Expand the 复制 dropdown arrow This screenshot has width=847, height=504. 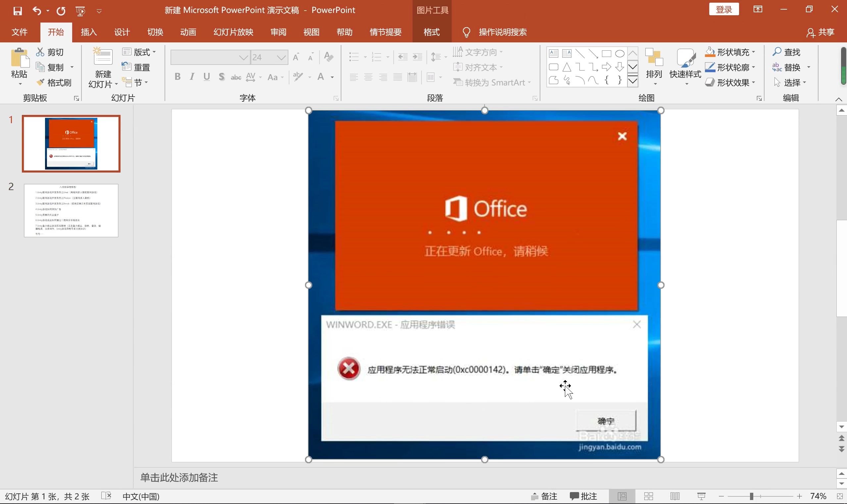click(72, 67)
